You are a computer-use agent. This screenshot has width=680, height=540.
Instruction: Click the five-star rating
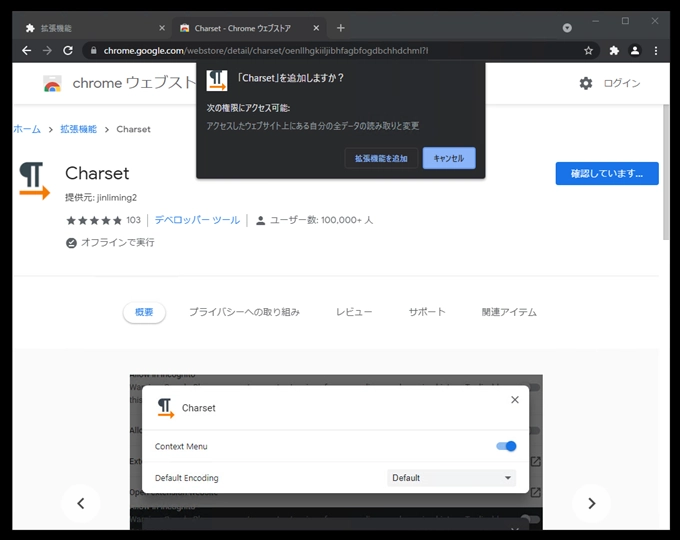(94, 220)
